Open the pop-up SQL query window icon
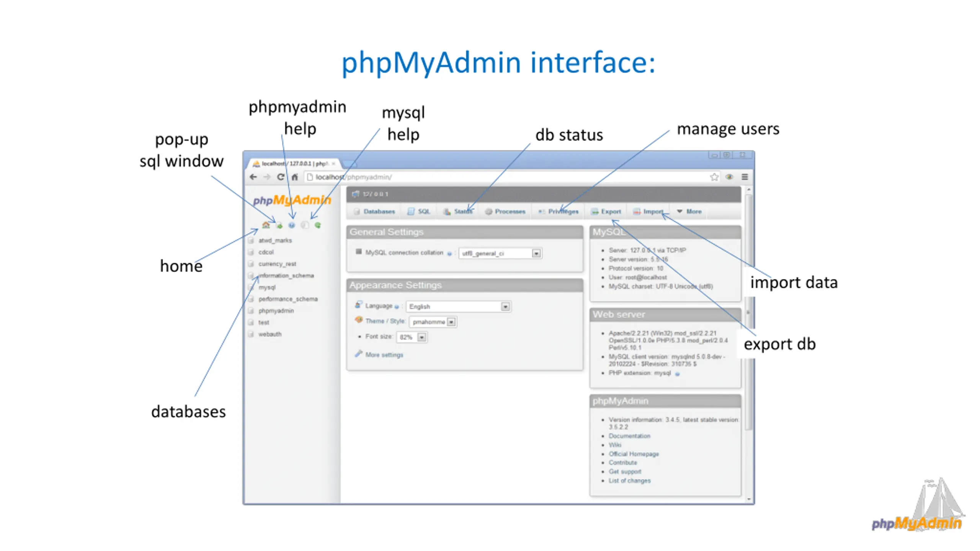This screenshot has height=551, width=980. 279,225
